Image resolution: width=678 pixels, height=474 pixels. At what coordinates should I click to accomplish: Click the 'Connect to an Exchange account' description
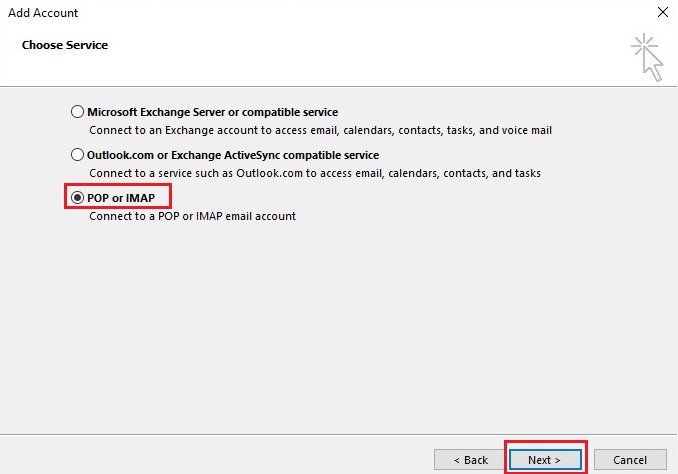320,130
